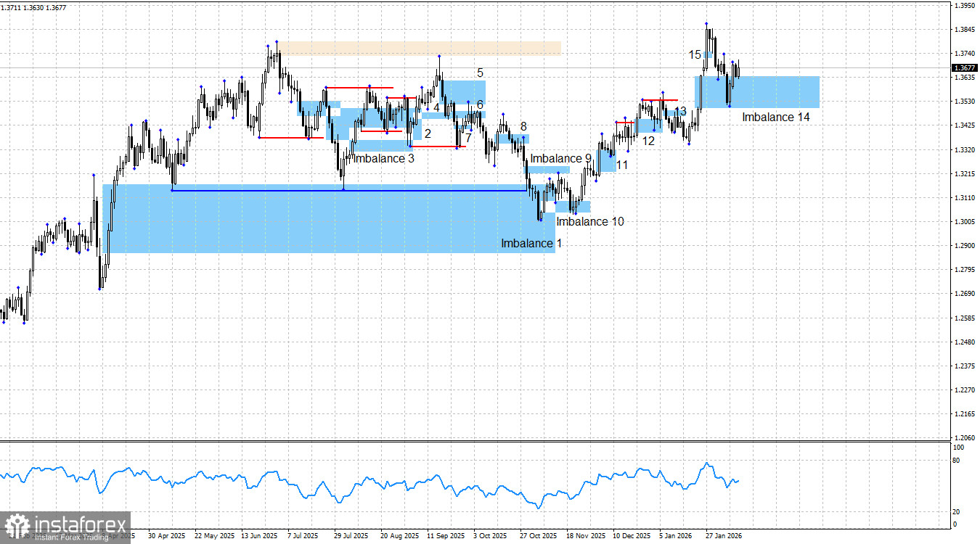Click the current price tag 1.3677
Image resolution: width=980 pixels, height=544 pixels.
(964, 68)
